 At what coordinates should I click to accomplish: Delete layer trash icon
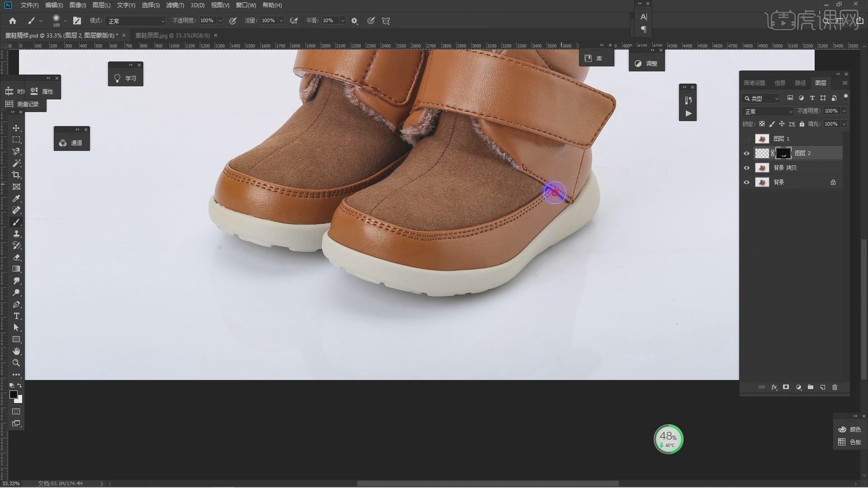(x=835, y=387)
